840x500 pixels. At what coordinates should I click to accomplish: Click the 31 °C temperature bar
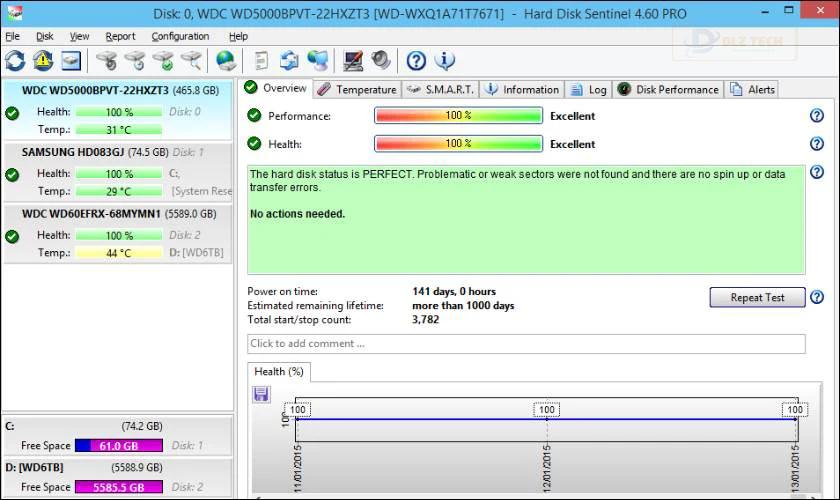pyautogui.click(x=118, y=129)
